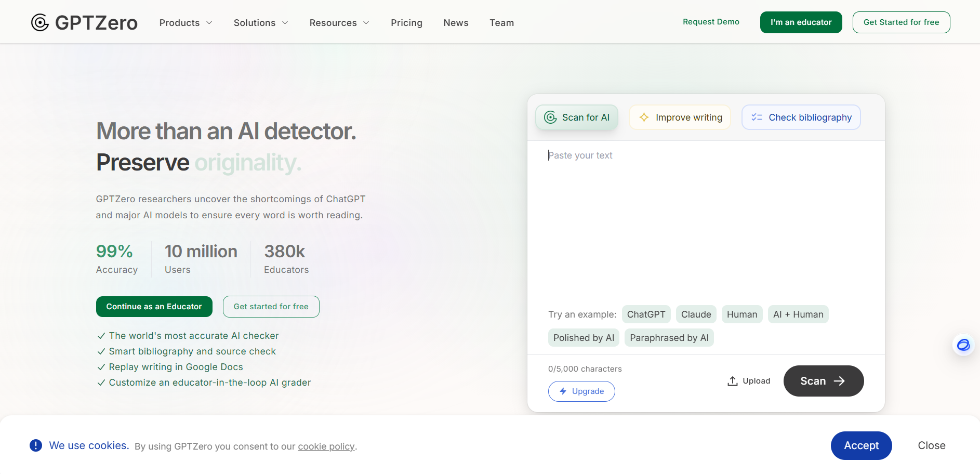Click the 'Try an example:' label
Screen dimensions: 980x474
[582, 314]
